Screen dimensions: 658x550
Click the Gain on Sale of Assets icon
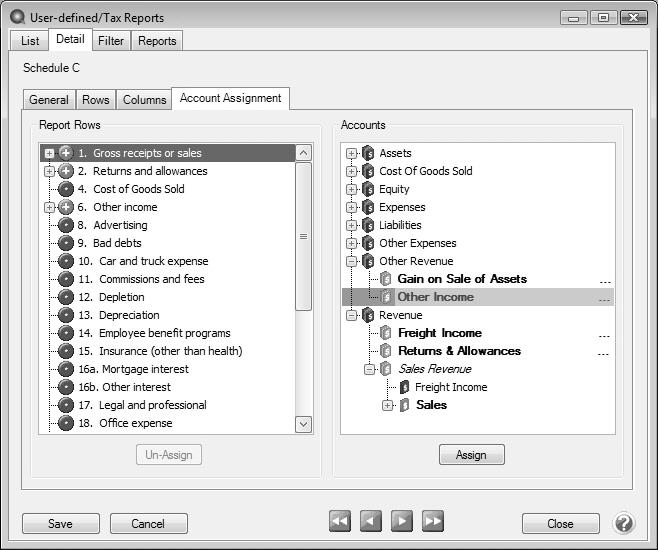click(386, 279)
